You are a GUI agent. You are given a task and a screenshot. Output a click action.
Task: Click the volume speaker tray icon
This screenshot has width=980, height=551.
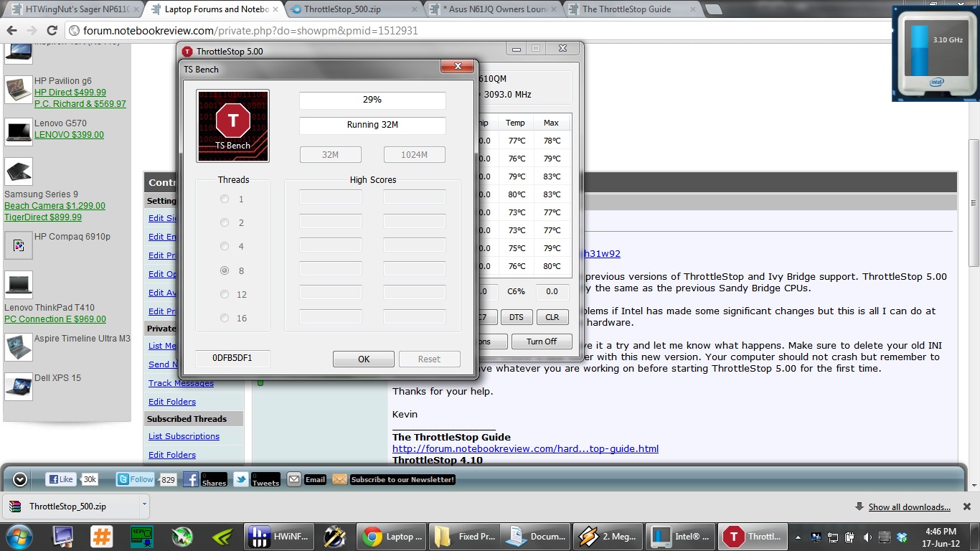coord(867,537)
